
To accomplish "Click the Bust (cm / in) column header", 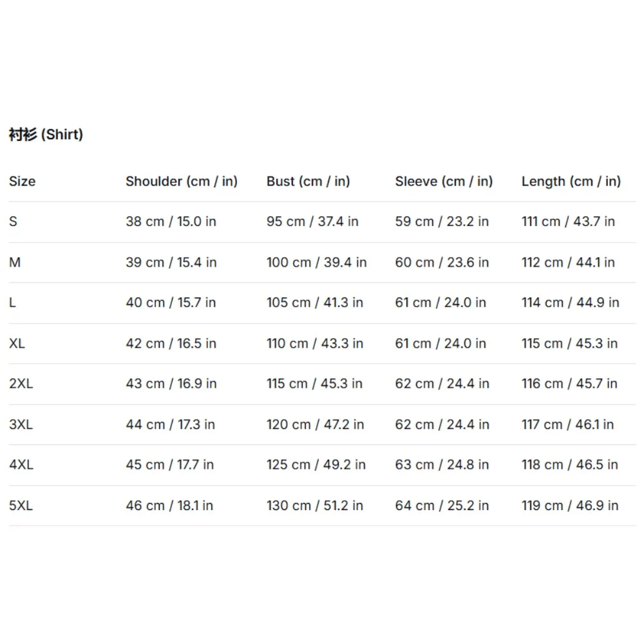I will point(308,181).
